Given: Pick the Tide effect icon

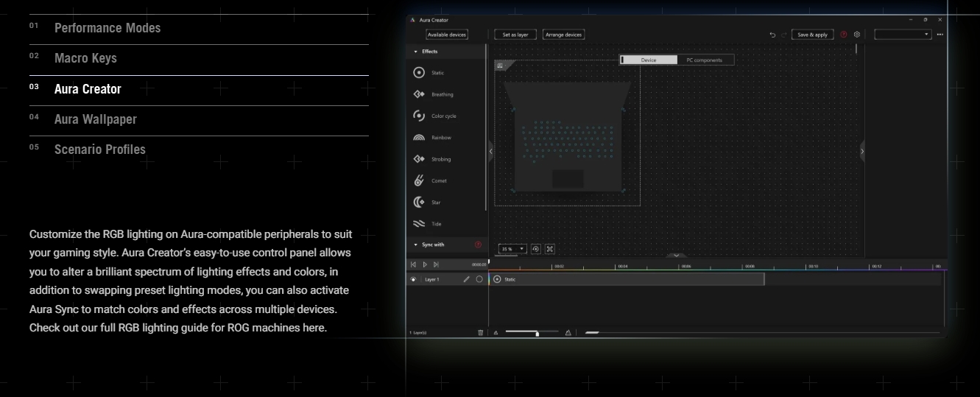Looking at the screenshot, I should click(x=419, y=224).
